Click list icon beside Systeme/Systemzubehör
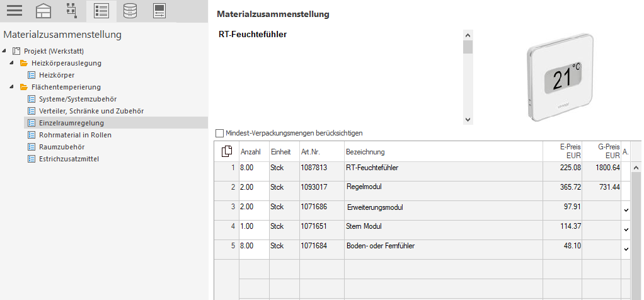The image size is (644, 300). (32, 99)
